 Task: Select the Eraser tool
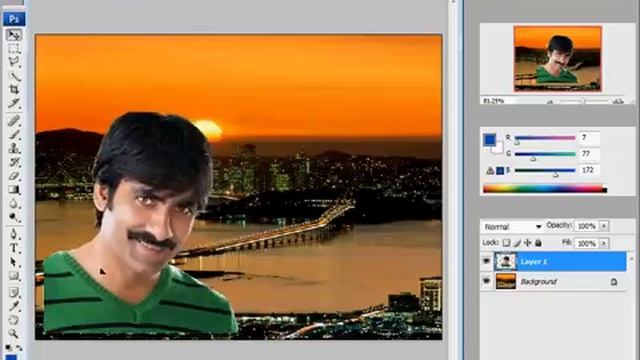tap(14, 176)
